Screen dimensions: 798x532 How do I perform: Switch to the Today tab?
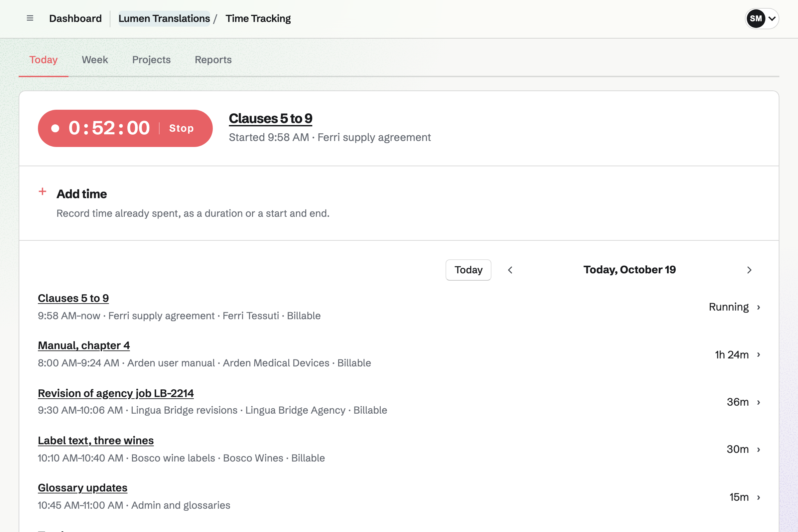44,60
